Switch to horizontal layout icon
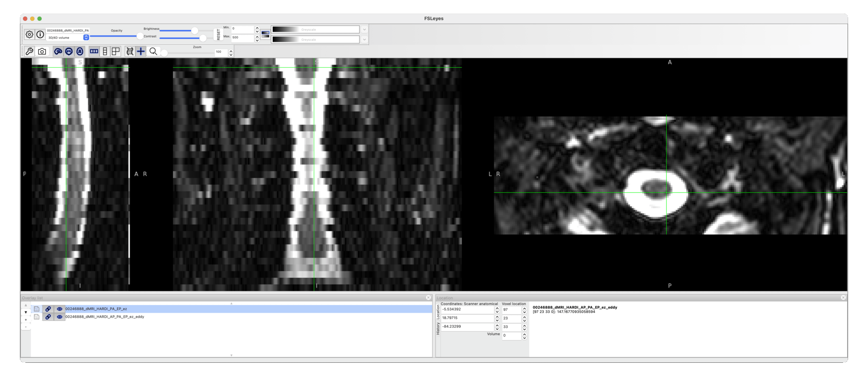Screen dimensions: 868x389 tap(94, 52)
